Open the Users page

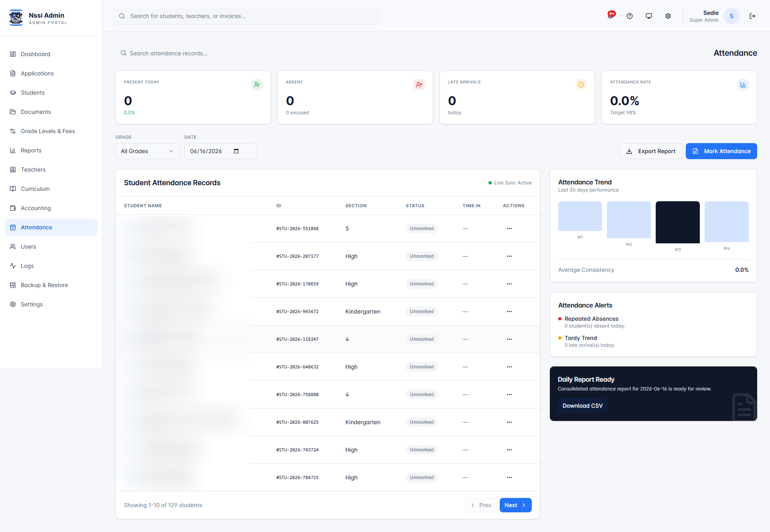click(51, 247)
